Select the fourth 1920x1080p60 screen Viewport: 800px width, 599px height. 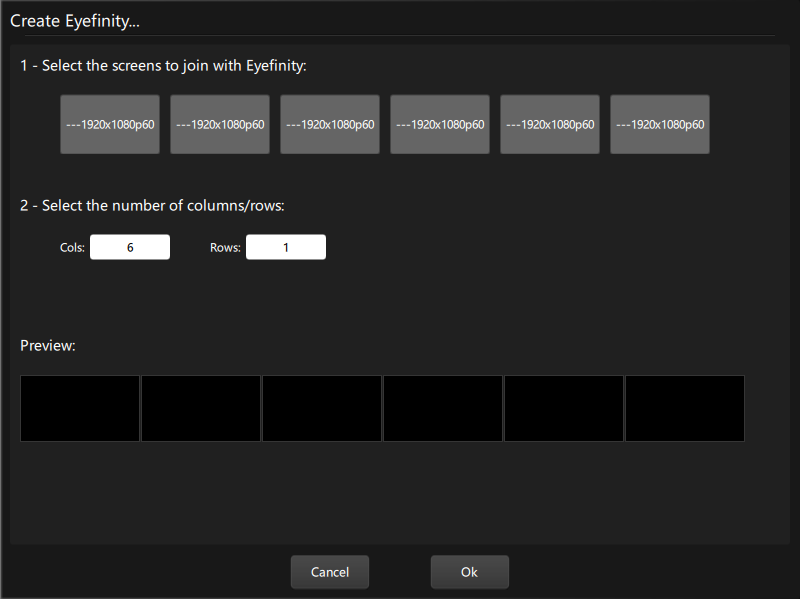click(439, 123)
